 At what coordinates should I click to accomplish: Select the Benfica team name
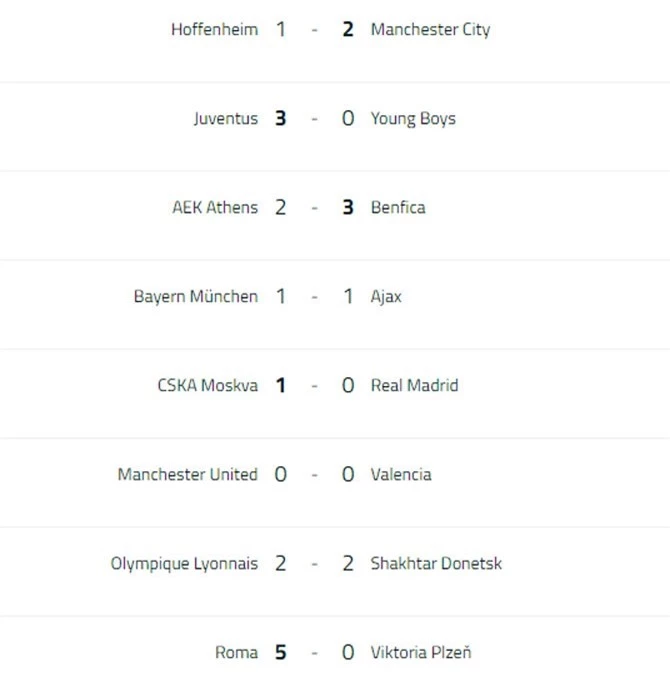click(398, 207)
